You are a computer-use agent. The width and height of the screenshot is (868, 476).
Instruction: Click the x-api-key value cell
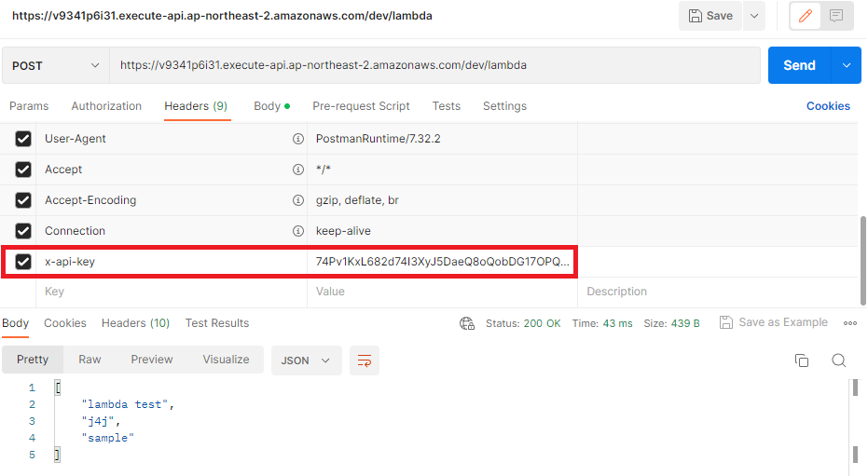pos(442,262)
